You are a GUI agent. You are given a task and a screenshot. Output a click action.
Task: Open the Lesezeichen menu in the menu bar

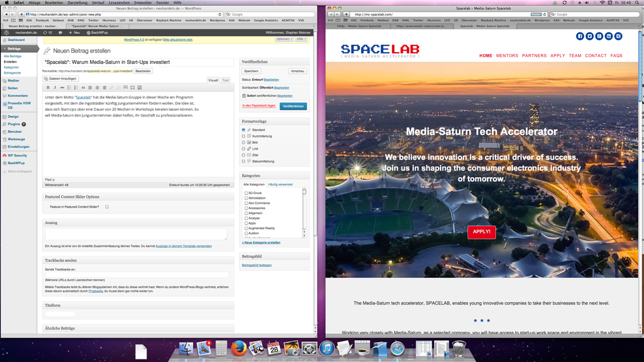(119, 3)
